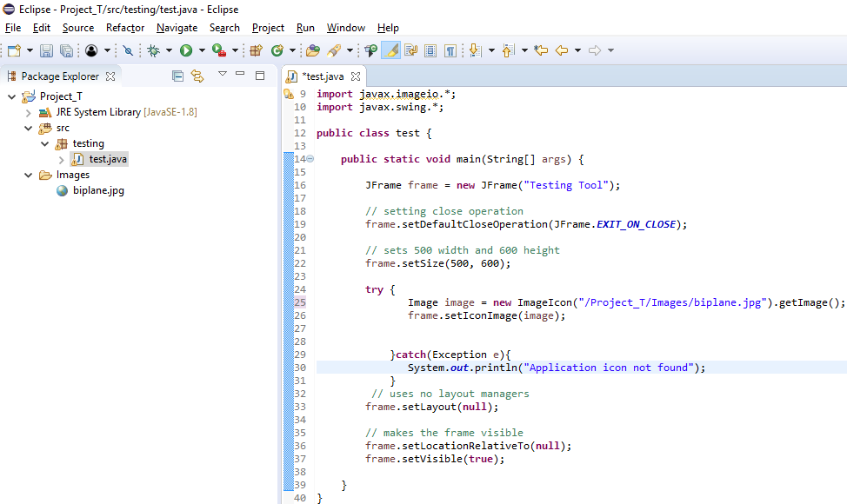Open the Run button dropdown arrow
The width and height of the screenshot is (847, 504).
[x=202, y=51]
